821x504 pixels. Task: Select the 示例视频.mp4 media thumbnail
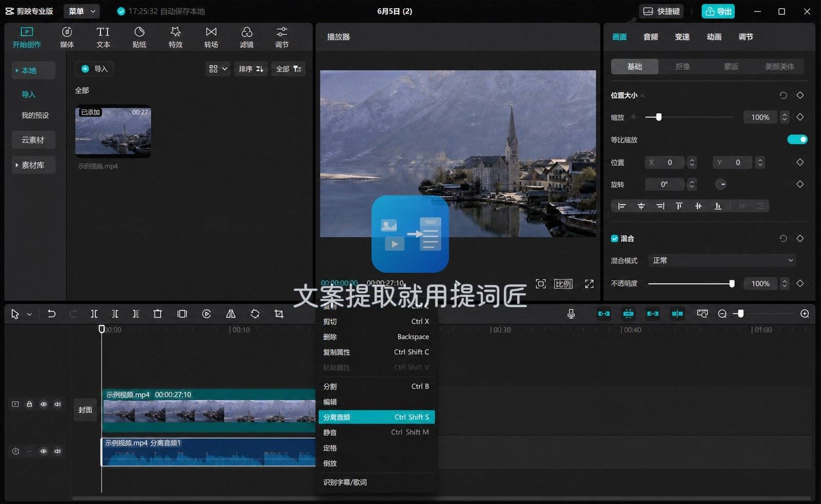(x=113, y=131)
